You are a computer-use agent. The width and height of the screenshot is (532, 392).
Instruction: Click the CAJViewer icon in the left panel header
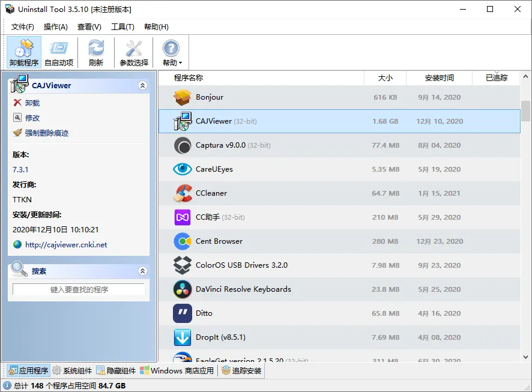[19, 83]
